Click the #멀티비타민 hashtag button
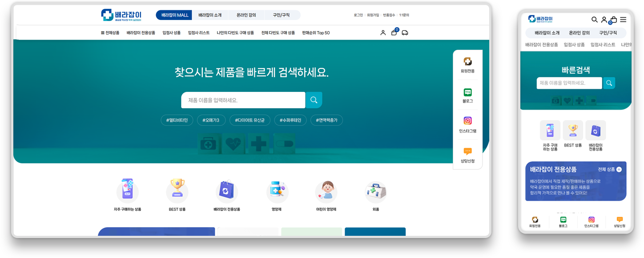The height and width of the screenshot is (258, 644). click(x=177, y=120)
